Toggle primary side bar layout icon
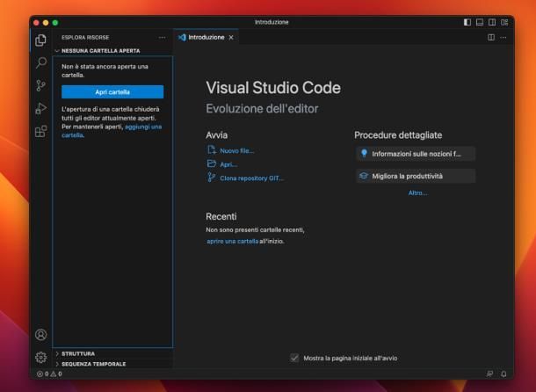536x392 pixels. pos(467,22)
